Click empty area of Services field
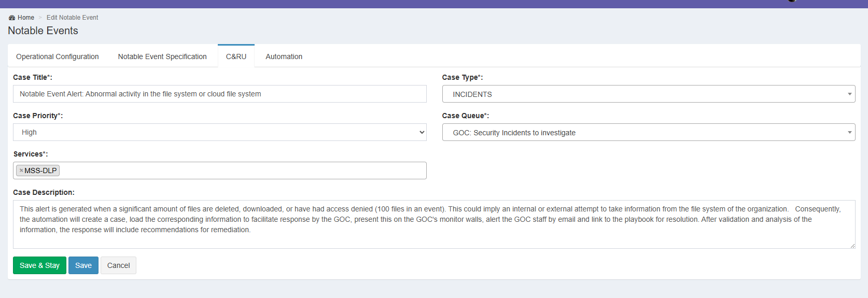Screen dimensions: 868x298 239,171
